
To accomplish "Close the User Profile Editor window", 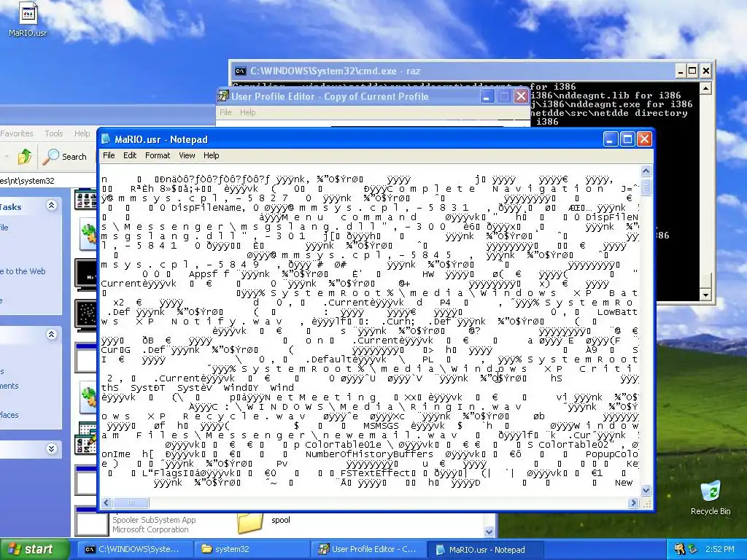I will (x=521, y=97).
